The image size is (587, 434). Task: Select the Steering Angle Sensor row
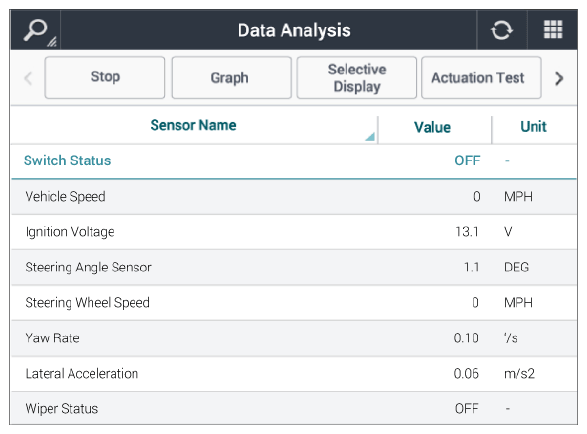(x=294, y=267)
